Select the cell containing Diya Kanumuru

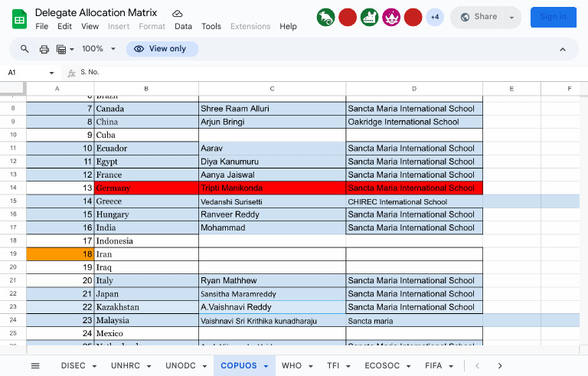tap(272, 162)
